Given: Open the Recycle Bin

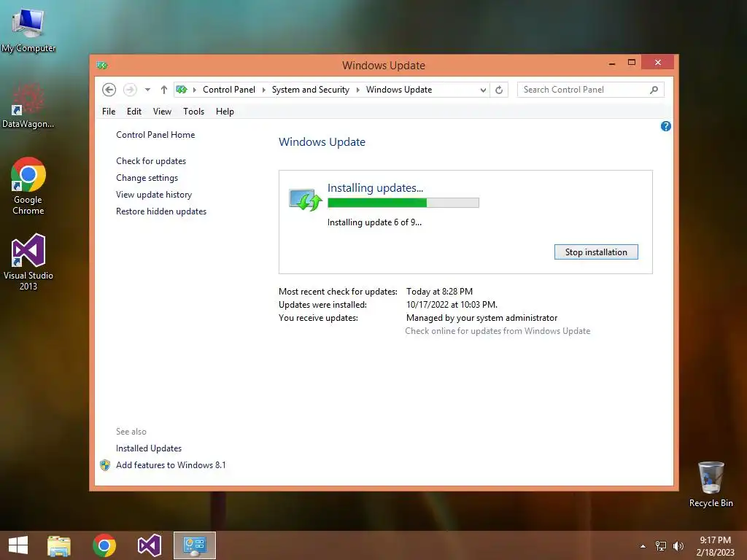Looking at the screenshot, I should [x=711, y=484].
